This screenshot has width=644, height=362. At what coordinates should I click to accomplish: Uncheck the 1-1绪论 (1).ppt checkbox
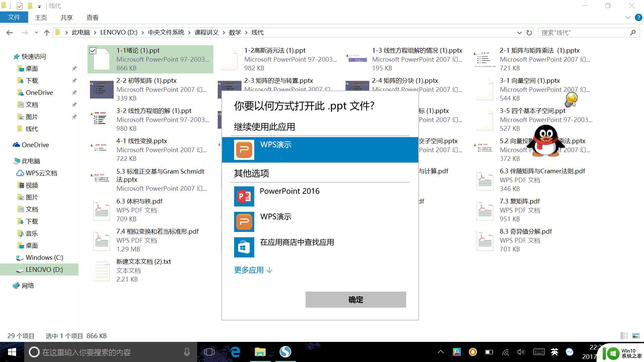(93, 51)
